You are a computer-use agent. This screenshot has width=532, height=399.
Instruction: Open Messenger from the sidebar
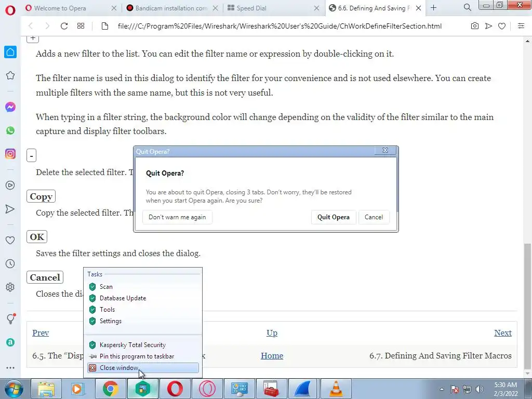(10, 107)
